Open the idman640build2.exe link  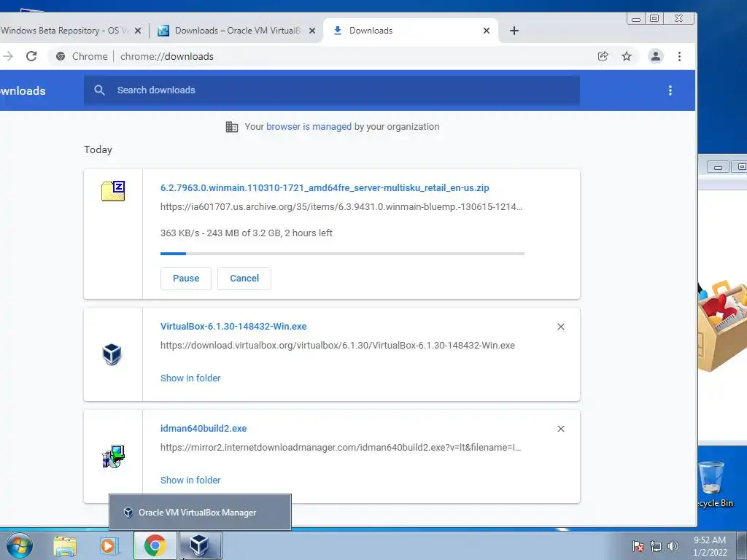(204, 428)
